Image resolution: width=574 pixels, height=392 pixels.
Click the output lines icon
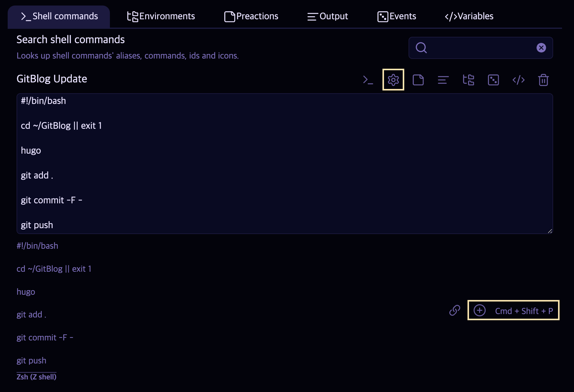pos(443,80)
